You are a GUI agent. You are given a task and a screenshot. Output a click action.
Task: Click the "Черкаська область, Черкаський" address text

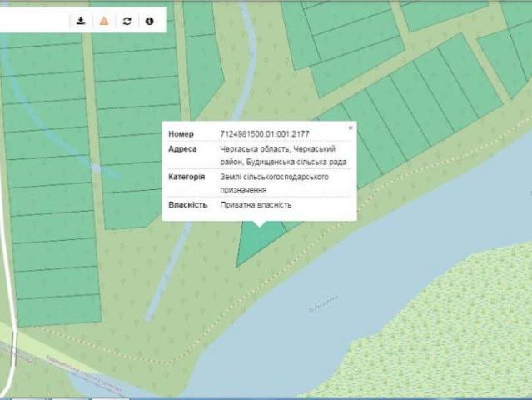coord(277,148)
